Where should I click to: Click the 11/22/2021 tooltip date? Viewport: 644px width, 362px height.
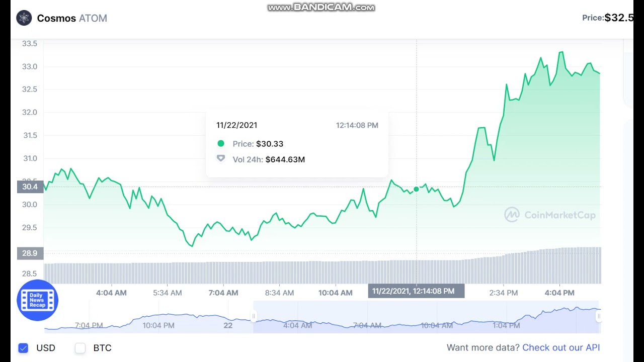coord(236,125)
